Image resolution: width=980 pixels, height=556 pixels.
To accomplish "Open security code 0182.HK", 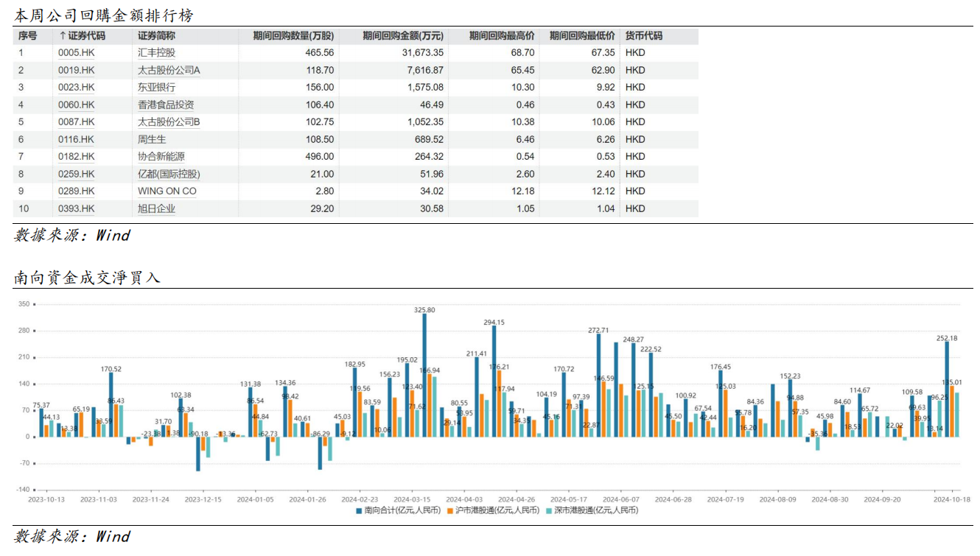I will [x=77, y=157].
